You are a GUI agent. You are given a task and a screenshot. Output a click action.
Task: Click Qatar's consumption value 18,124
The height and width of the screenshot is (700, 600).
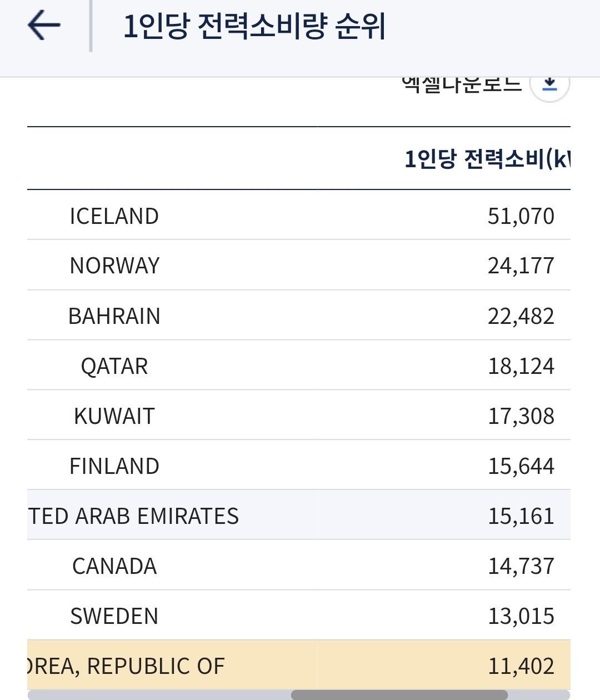[x=521, y=366]
